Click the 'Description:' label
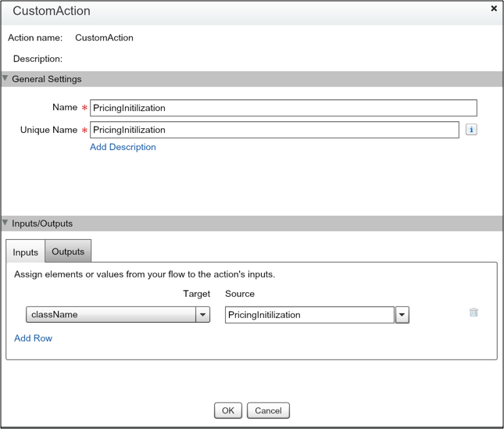The width and height of the screenshot is (504, 429). click(38, 59)
